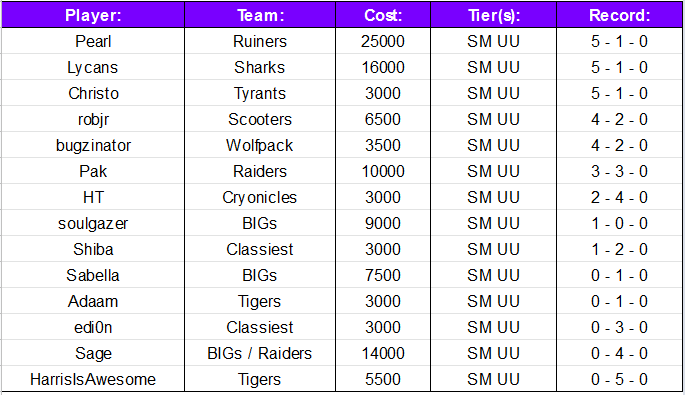Select the cost cell showing 25000
Screen dimensions: 685x395
383,41
